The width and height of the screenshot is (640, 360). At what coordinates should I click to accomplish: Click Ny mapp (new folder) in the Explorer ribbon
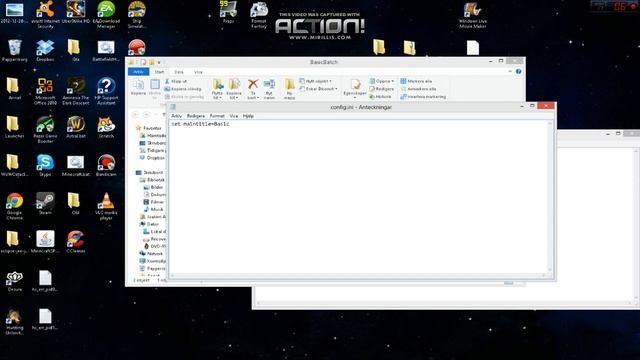click(289, 89)
